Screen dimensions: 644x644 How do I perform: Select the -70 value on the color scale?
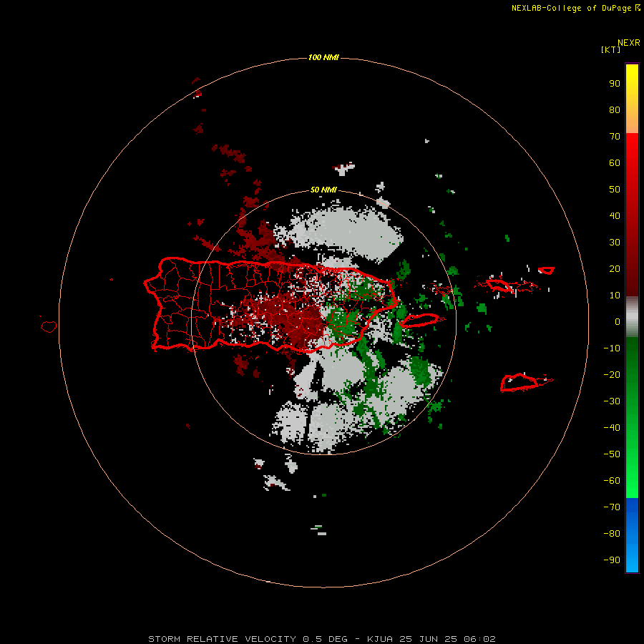pyautogui.click(x=612, y=507)
